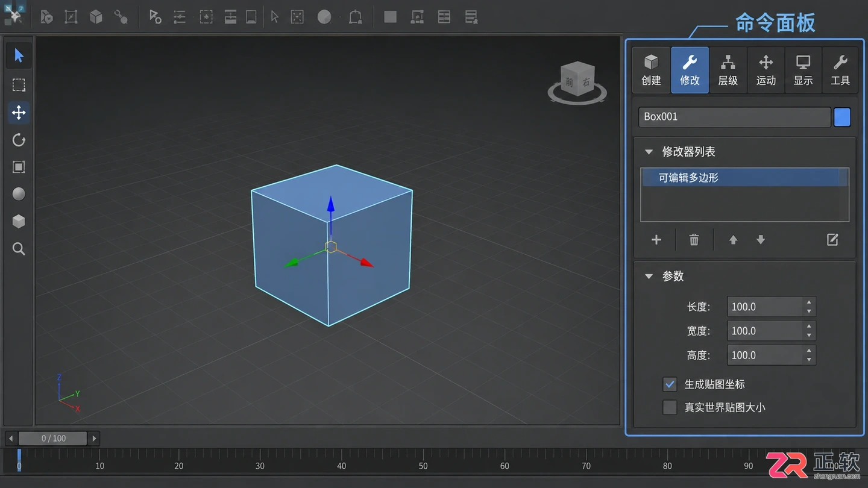868x488 pixels.
Task: Click the rightmost list icon in top toolbar
Action: pos(471,17)
